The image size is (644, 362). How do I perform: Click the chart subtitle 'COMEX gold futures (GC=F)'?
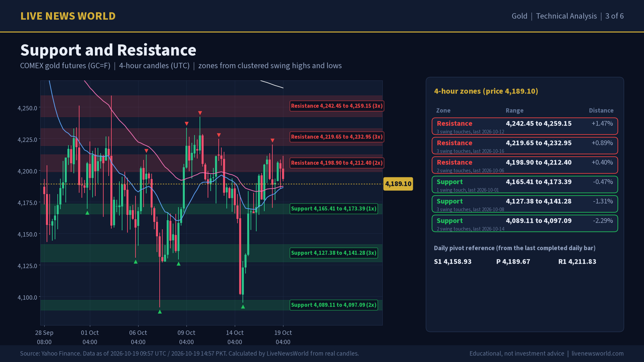pos(65,66)
